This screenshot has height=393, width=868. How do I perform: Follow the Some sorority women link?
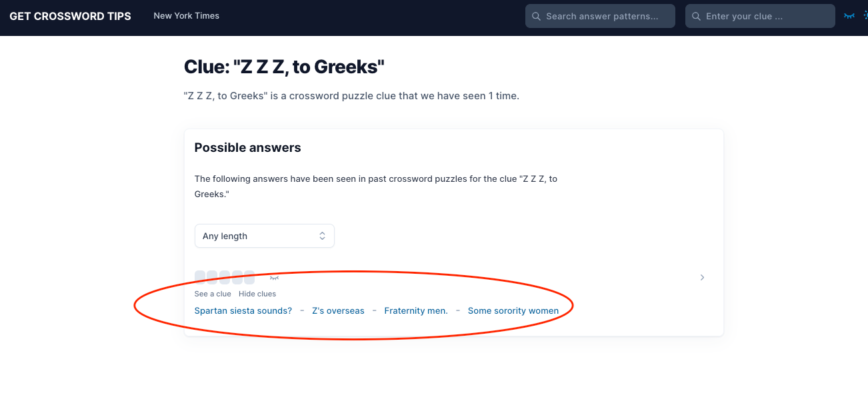click(x=513, y=310)
